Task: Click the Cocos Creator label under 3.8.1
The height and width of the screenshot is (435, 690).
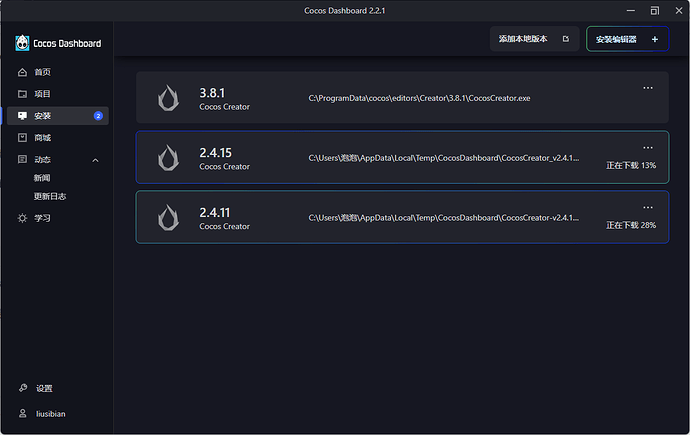Action: coord(224,107)
